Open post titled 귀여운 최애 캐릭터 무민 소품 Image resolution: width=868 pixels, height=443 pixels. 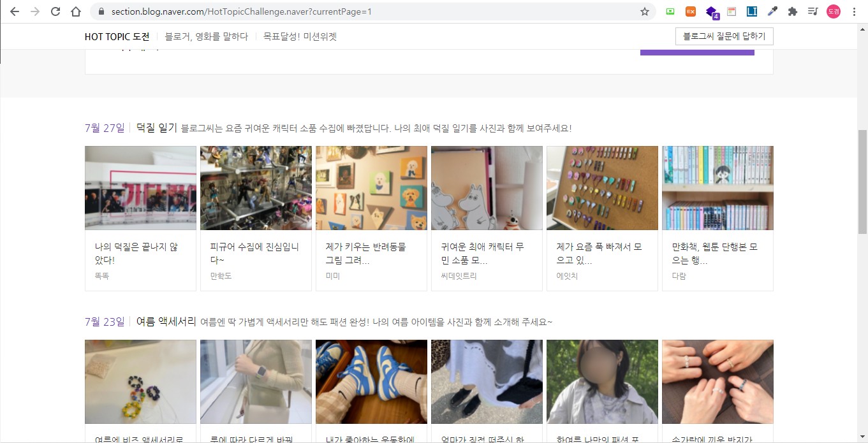click(x=483, y=254)
